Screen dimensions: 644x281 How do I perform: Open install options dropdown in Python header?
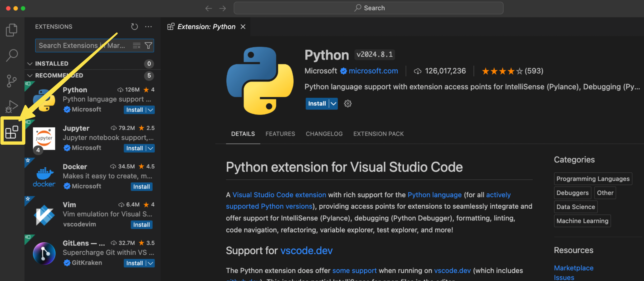[333, 103]
